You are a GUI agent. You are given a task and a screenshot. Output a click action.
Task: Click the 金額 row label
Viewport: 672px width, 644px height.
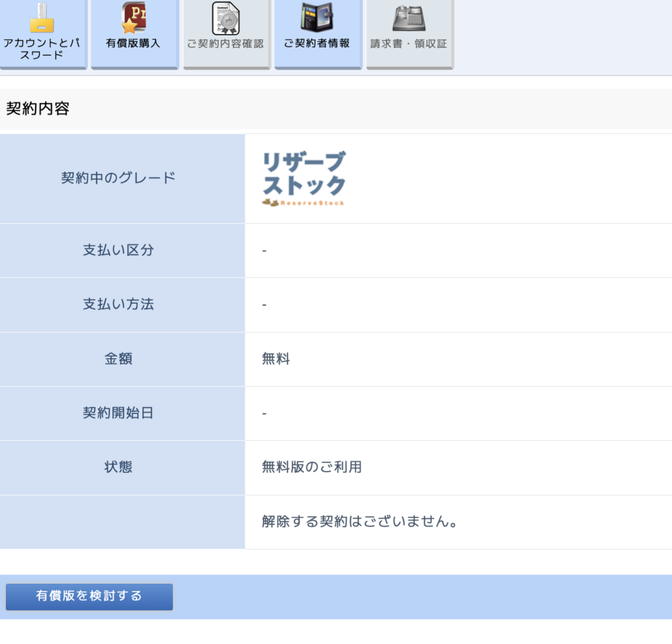click(x=118, y=359)
